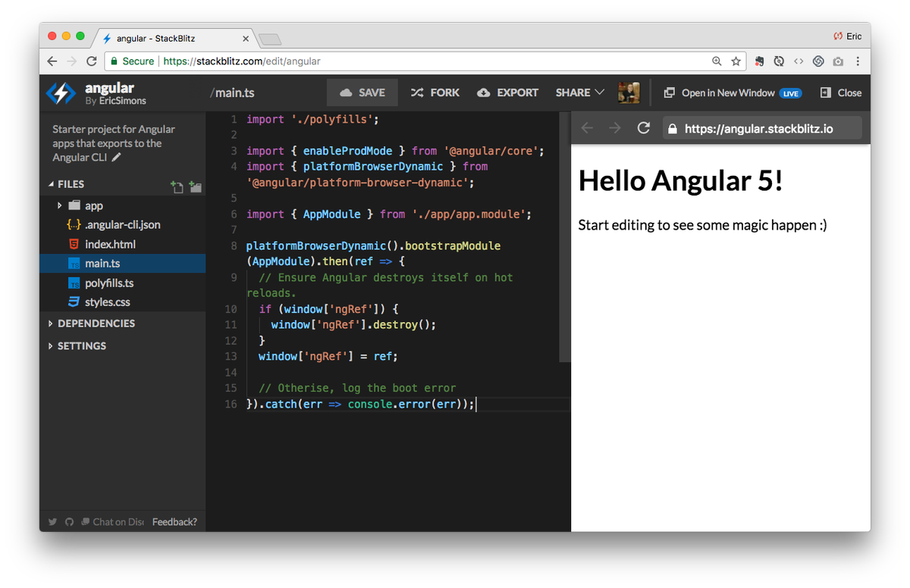The image size is (910, 588).
Task: Open the Chat on Discord link
Action: point(112,521)
